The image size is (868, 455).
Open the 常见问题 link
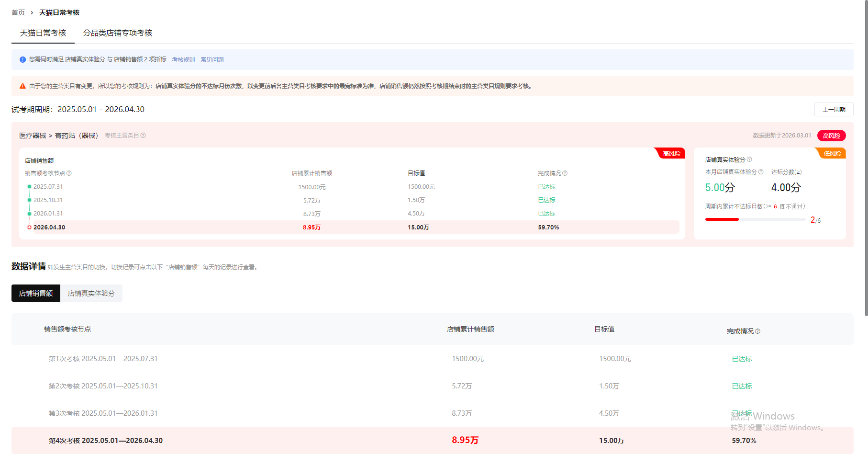212,60
